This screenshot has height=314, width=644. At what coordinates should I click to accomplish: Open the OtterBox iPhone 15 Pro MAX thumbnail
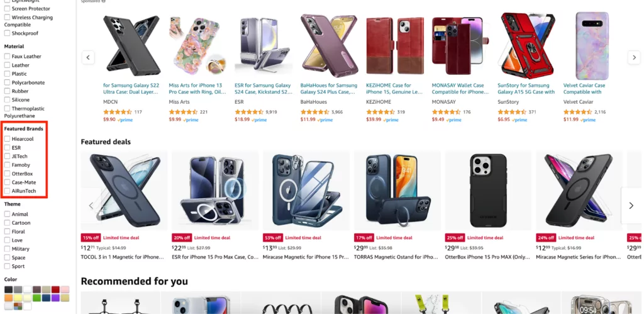pos(488,191)
